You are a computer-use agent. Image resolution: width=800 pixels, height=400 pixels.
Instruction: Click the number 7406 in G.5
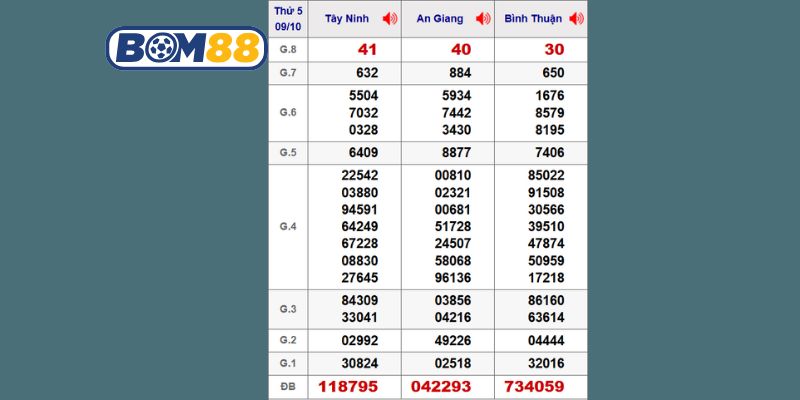(x=550, y=153)
